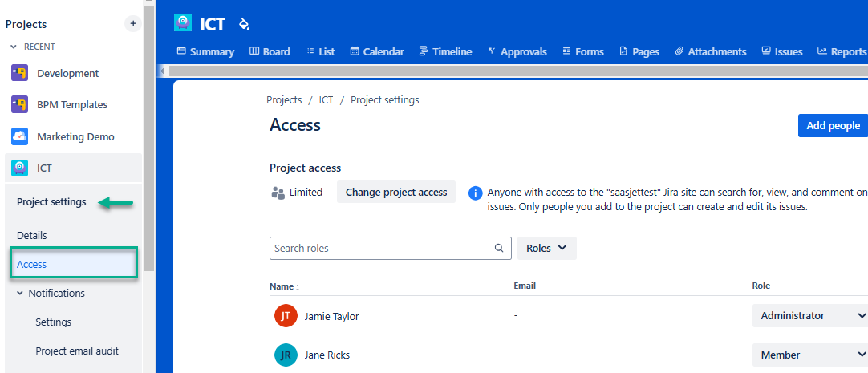868x373 pixels.
Task: Open the Roles filter dropdown
Action: (x=546, y=248)
